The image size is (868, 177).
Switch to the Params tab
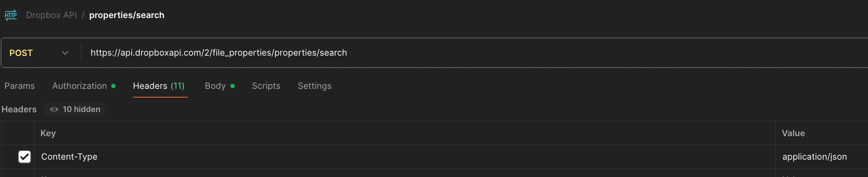pyautogui.click(x=19, y=86)
